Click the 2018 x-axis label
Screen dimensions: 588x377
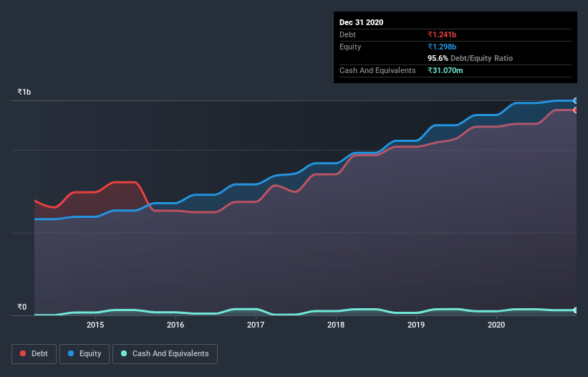[x=336, y=325]
